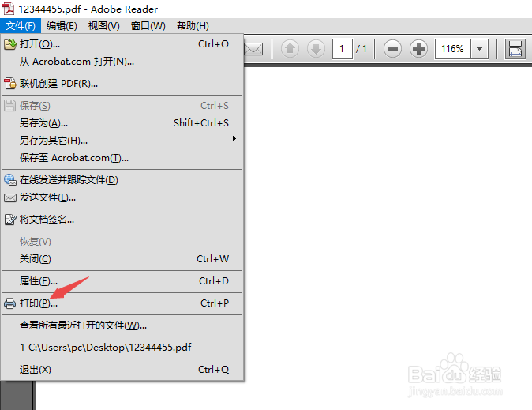Click the pen sign icon beside 将文档签名

[x=10, y=220]
